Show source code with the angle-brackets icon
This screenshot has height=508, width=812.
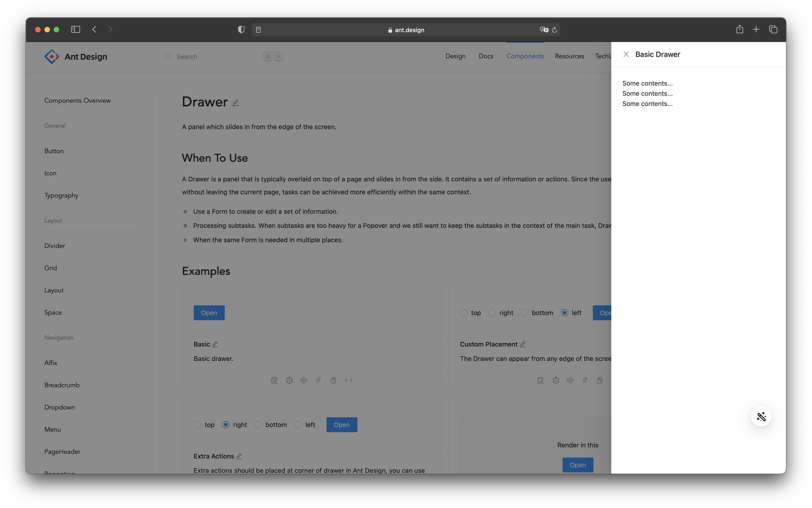(349, 380)
